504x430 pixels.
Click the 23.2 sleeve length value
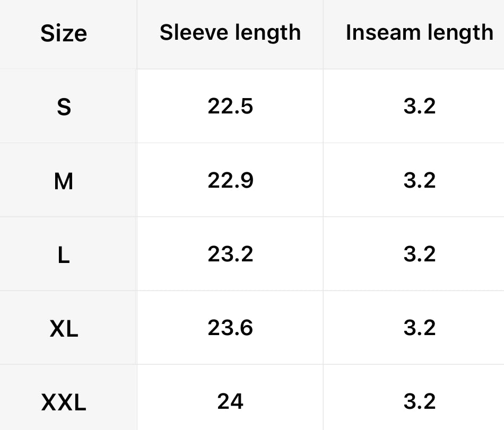pyautogui.click(x=230, y=255)
